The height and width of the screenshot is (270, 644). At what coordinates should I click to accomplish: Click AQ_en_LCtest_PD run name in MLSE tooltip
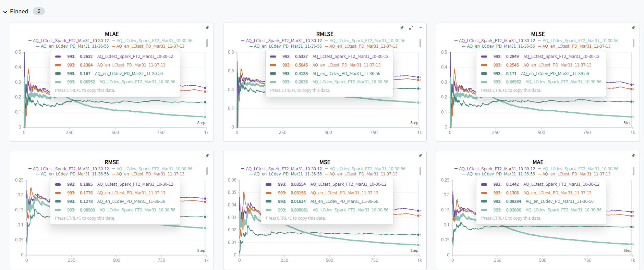click(557, 65)
